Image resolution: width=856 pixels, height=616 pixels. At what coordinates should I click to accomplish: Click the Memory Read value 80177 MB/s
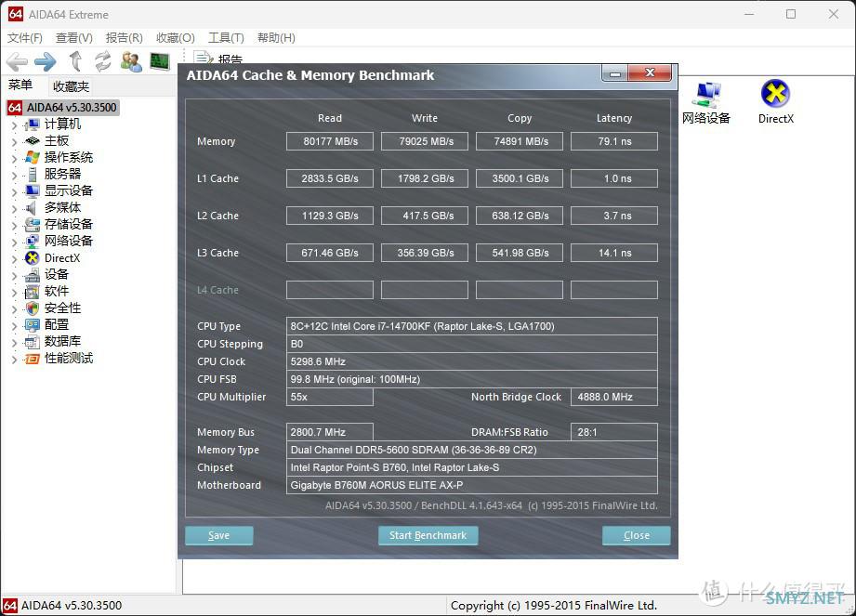pyautogui.click(x=330, y=141)
